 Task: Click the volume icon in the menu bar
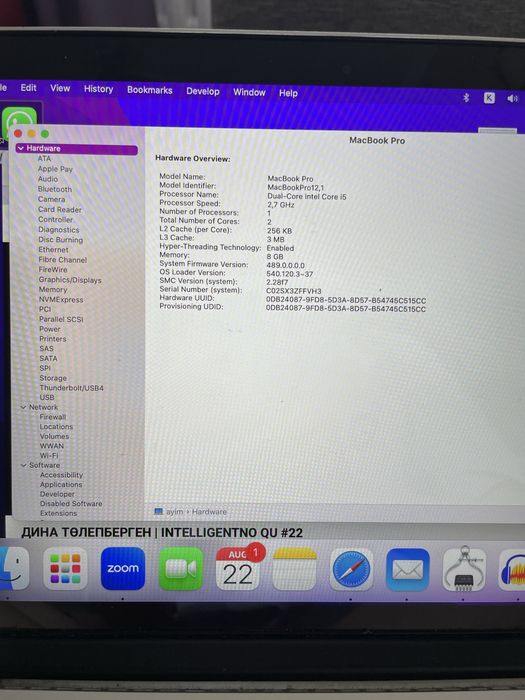tap(512, 98)
